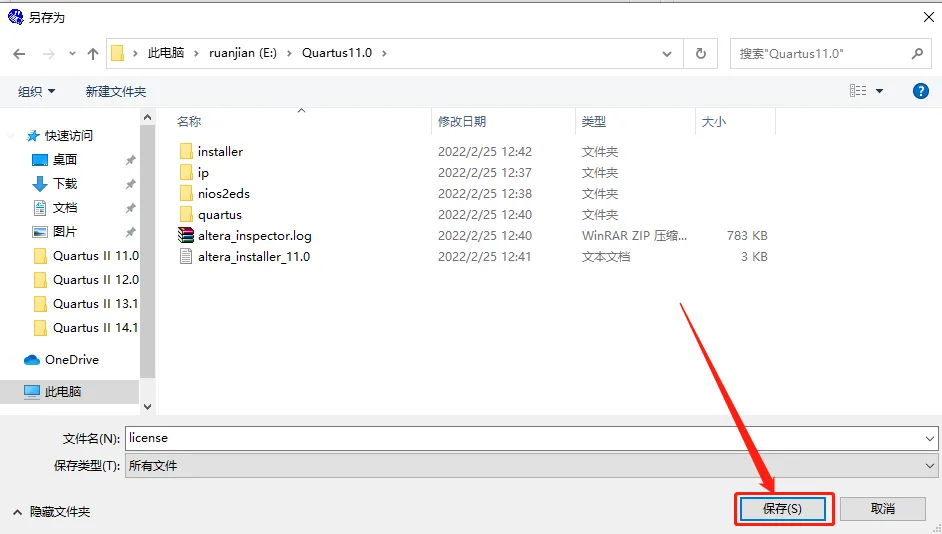942x534 pixels.
Task: Open the blue help icon
Action: click(x=920, y=91)
